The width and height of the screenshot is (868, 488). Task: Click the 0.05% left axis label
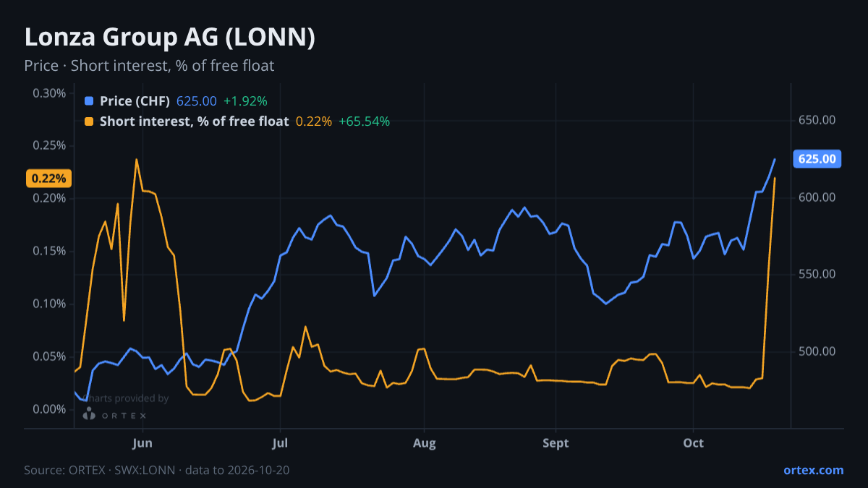pos(50,356)
